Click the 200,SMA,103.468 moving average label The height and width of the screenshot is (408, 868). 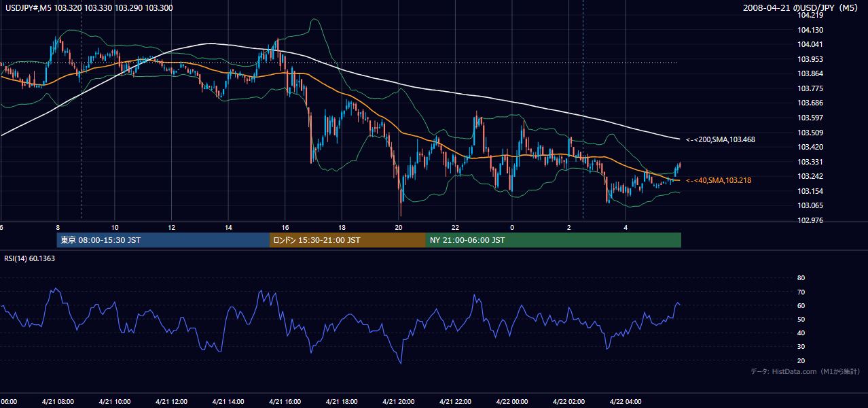(721, 139)
